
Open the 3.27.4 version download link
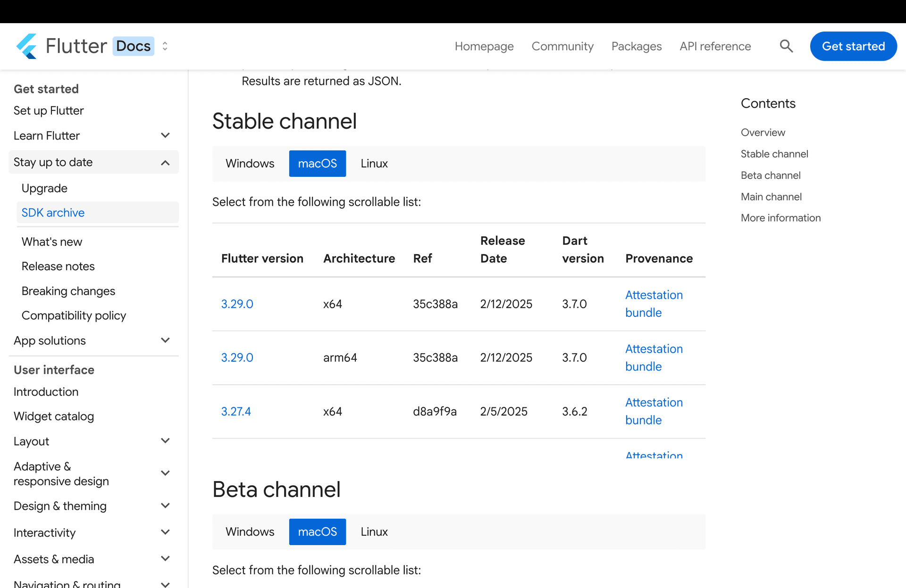(236, 412)
